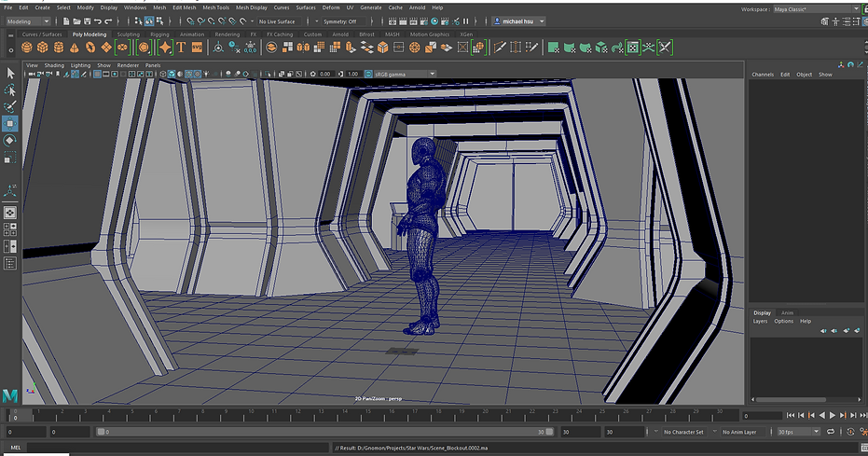Click the Play backwards button
Image resolution: width=868 pixels, height=456 pixels.
tap(822, 415)
